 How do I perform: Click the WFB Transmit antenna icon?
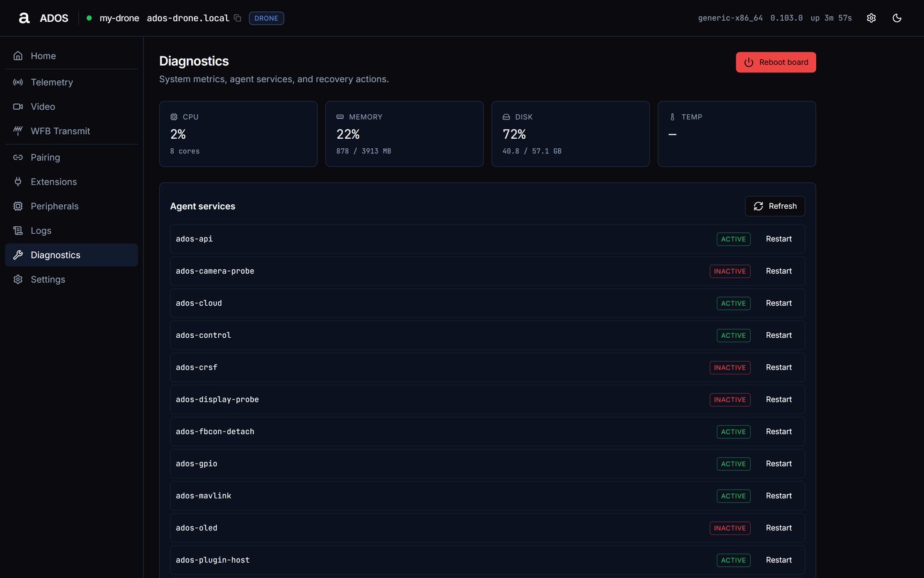point(18,131)
